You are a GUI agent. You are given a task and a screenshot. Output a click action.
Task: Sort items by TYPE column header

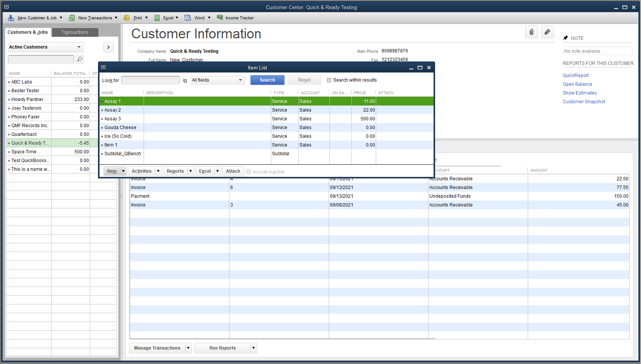click(279, 93)
